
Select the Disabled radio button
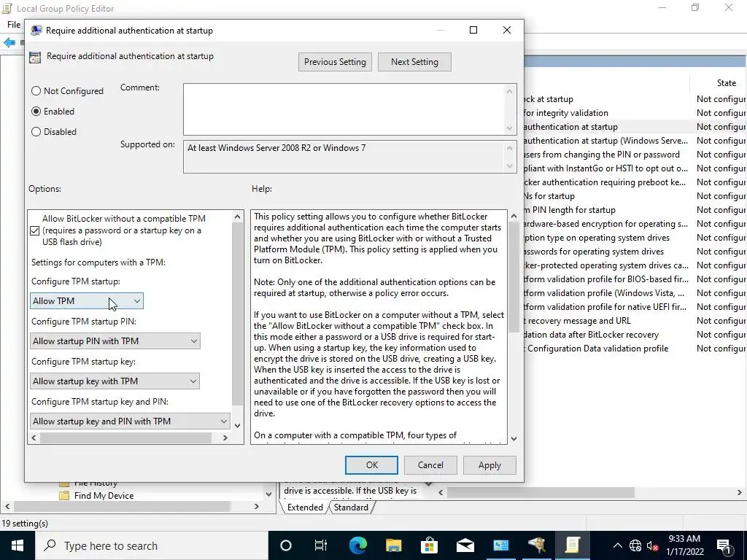click(54, 132)
